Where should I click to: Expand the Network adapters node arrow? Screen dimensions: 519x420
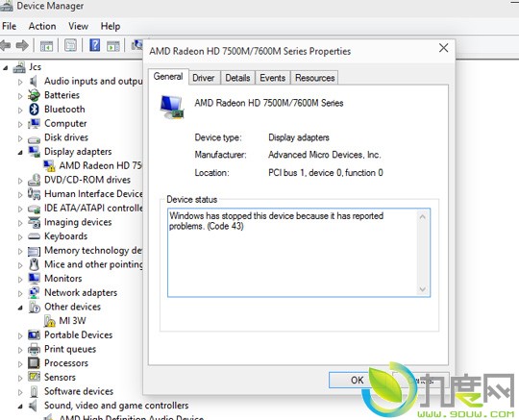[x=20, y=293]
